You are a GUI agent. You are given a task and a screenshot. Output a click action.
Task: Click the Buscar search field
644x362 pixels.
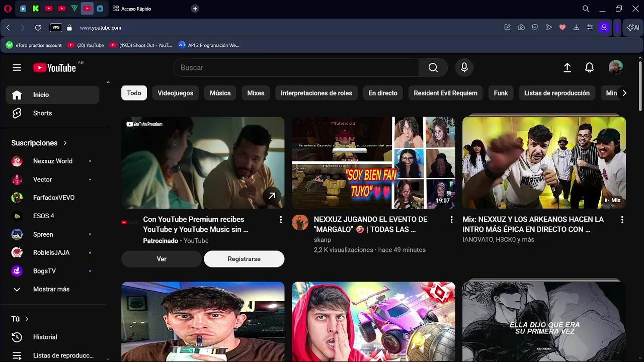pos(296,67)
